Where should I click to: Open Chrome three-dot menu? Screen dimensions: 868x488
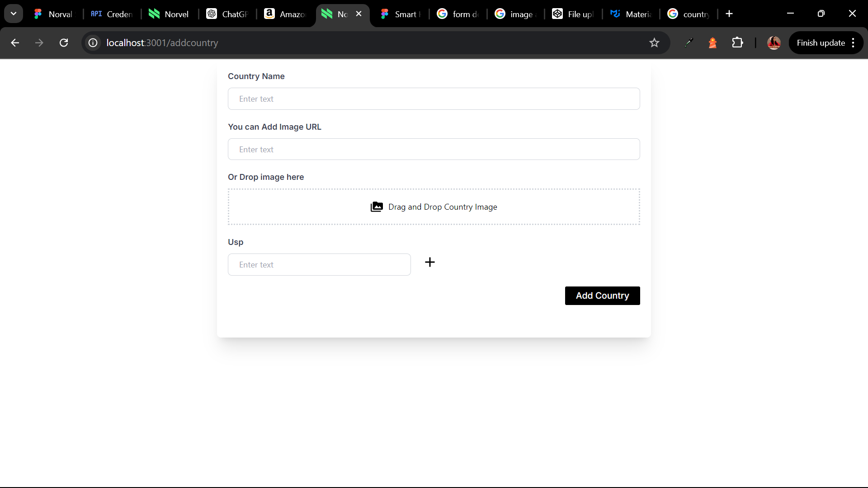pyautogui.click(x=853, y=42)
